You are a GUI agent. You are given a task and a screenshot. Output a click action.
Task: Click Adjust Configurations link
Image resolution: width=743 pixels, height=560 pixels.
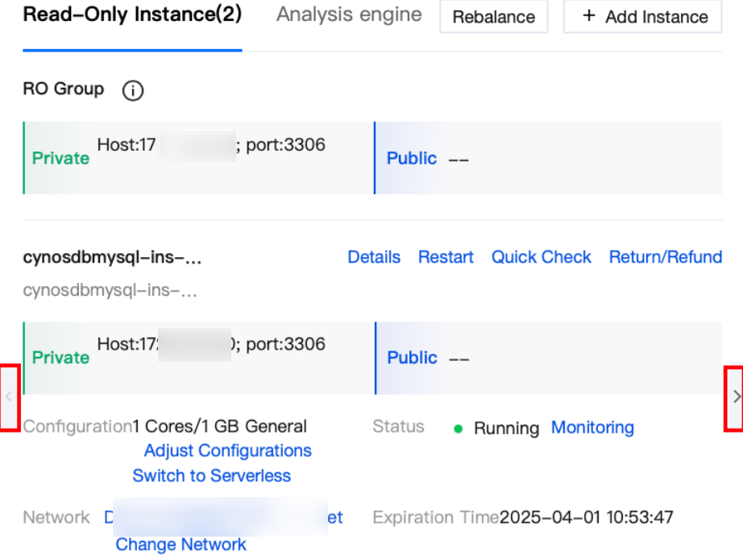tap(227, 451)
